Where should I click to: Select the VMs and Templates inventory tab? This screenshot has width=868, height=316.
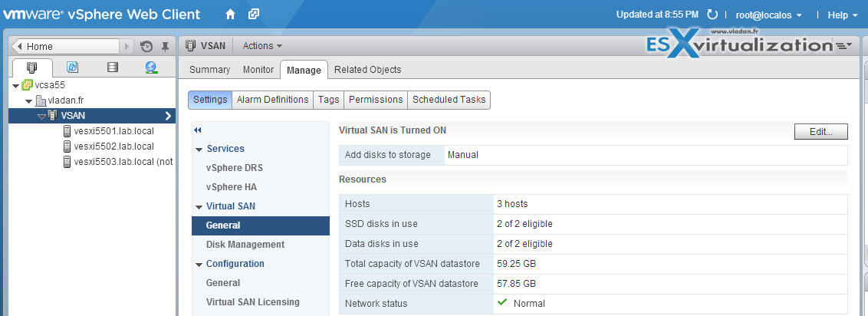point(73,67)
